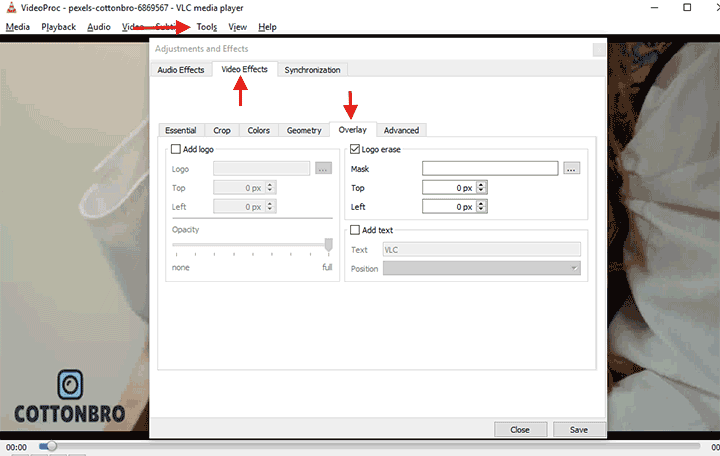Click the Add text Text field

(x=482, y=249)
